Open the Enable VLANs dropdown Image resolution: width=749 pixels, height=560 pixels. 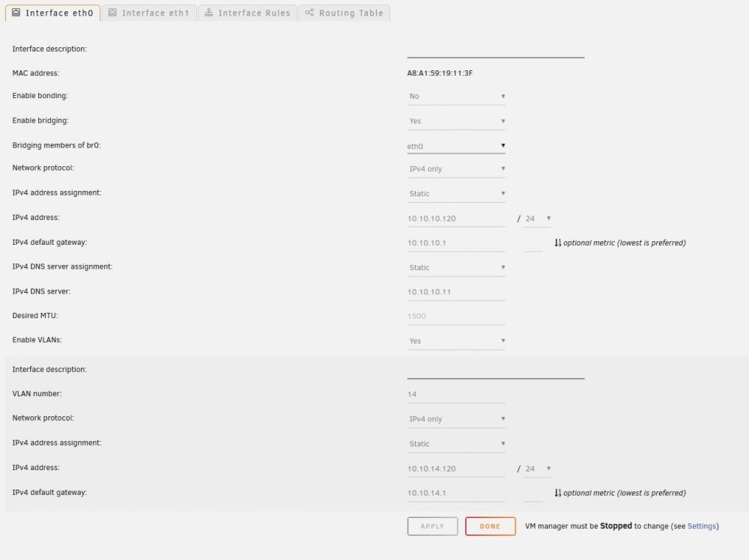tap(456, 341)
